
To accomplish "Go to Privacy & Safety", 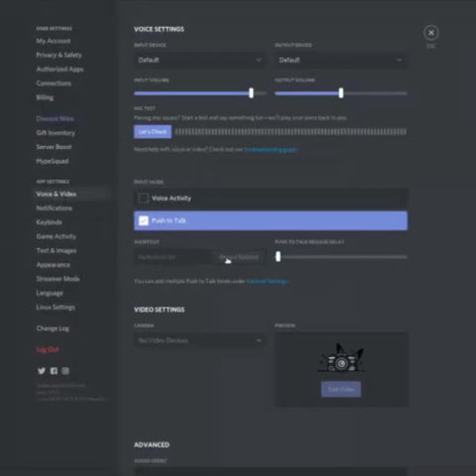I will (x=59, y=55).
